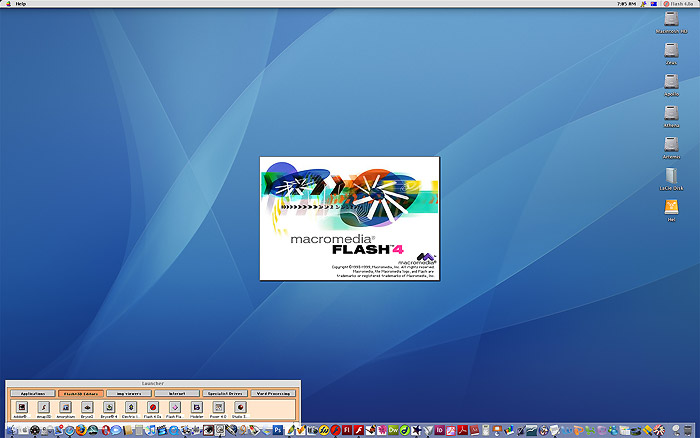This screenshot has height=438, width=700.
Task: Select the Macintosh HD drive icon
Action: pos(671,19)
